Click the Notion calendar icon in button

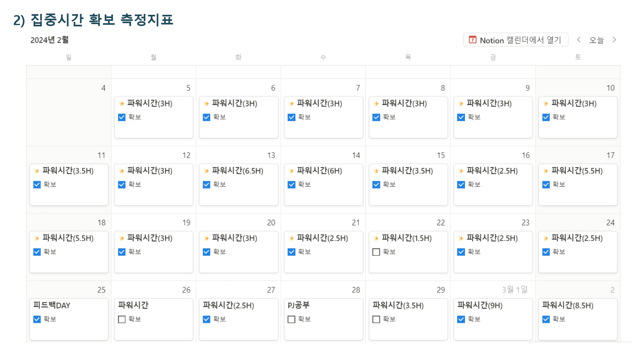pos(472,40)
